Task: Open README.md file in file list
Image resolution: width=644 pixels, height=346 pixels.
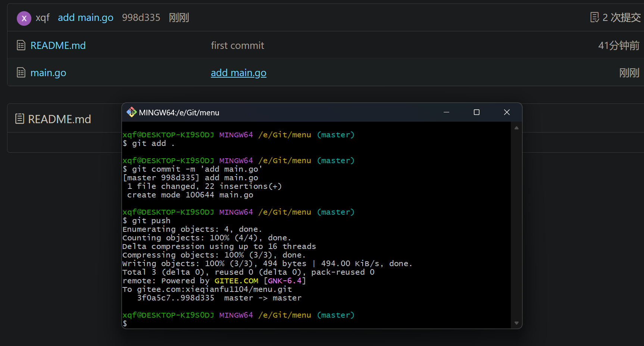Action: point(58,46)
